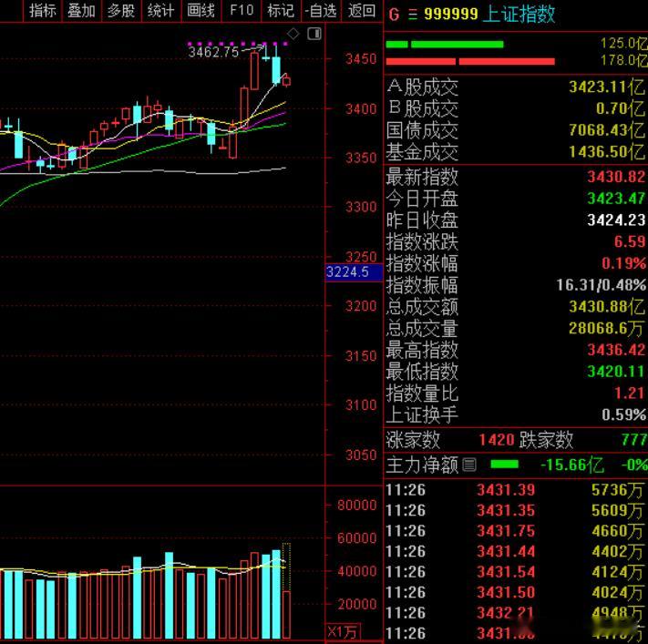This screenshot has width=648, height=644.
Task: Open the 叠加 overlay menu
Action: [x=81, y=10]
